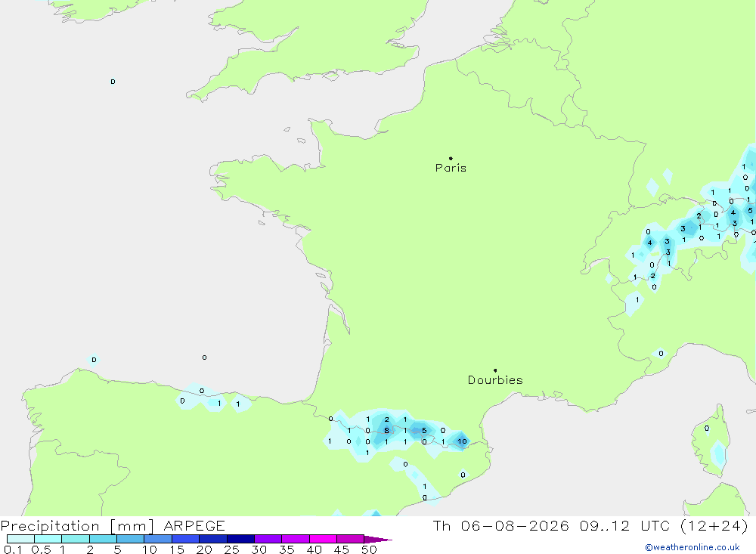Screen dimensions: 756x554
Task: Pick the 30–35 mm purple legend swatch
Action: (x=268, y=539)
